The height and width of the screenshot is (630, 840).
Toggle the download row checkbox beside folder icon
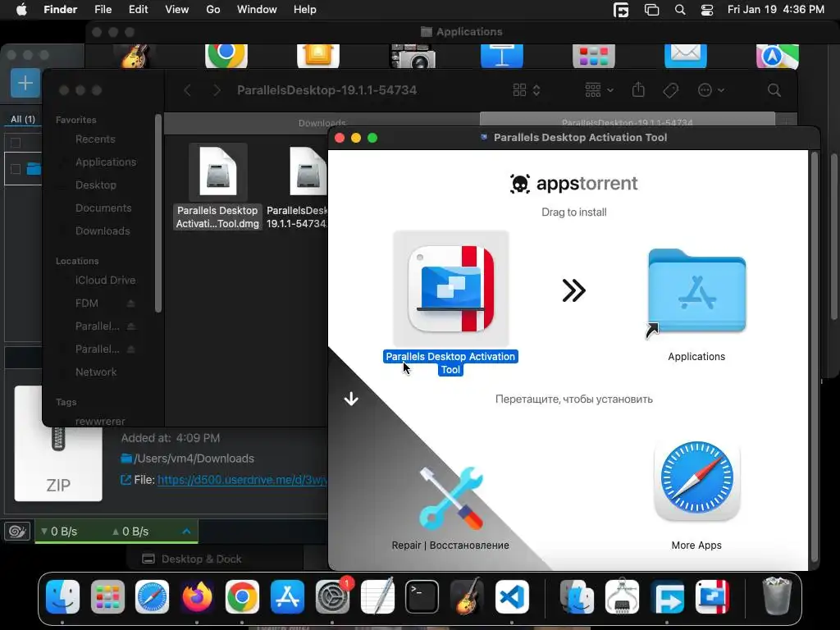[x=16, y=169]
